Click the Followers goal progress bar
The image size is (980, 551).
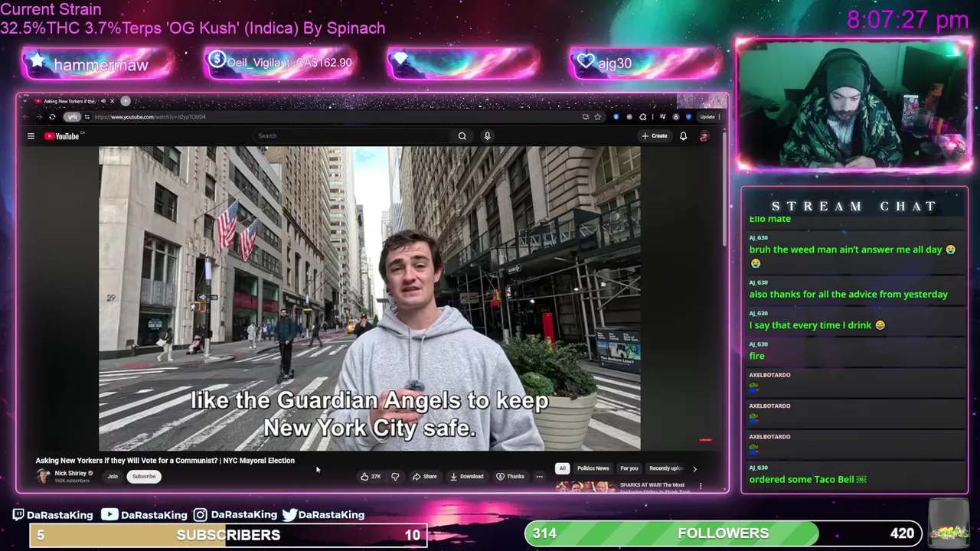pos(723,533)
